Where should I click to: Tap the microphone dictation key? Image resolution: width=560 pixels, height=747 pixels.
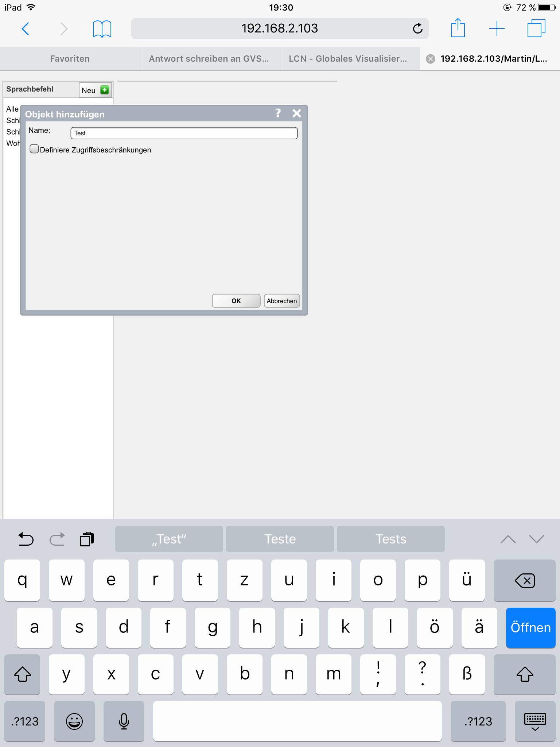(x=124, y=721)
